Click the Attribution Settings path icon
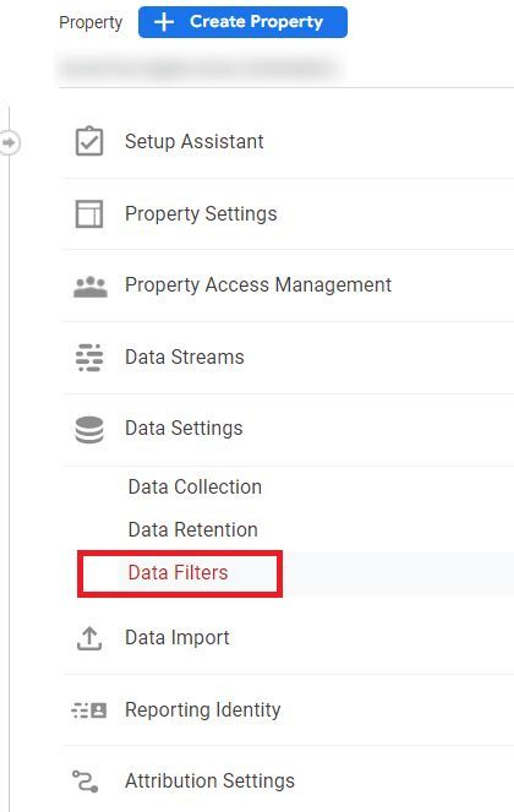The width and height of the screenshot is (514, 812). point(86,781)
